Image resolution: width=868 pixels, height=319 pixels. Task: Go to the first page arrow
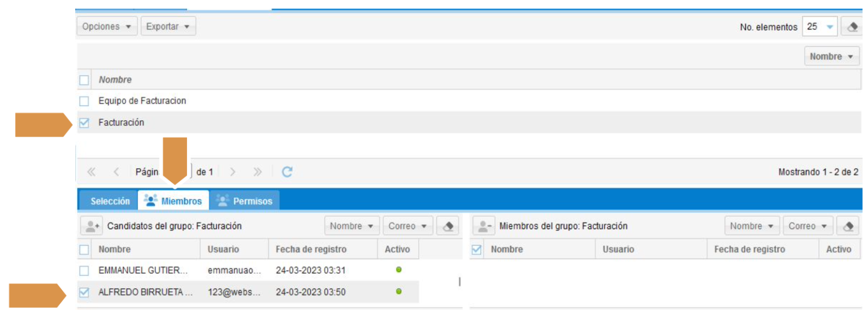(x=91, y=172)
